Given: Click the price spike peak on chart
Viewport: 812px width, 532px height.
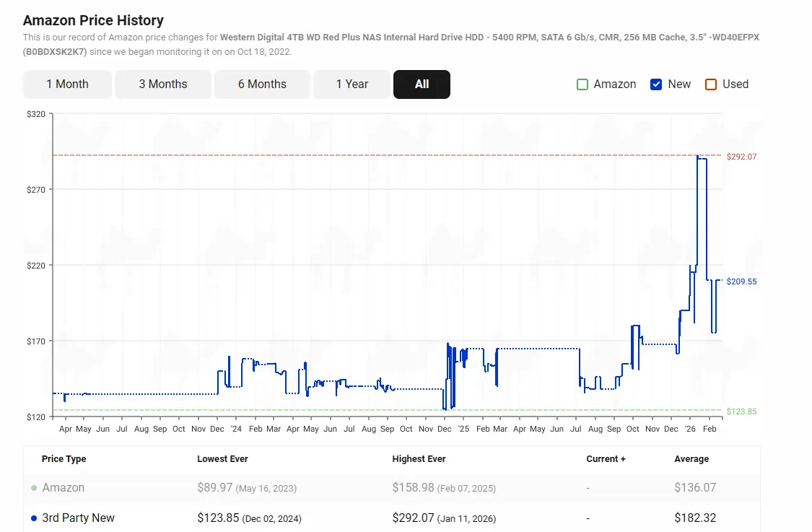Looking at the screenshot, I should coord(697,157).
